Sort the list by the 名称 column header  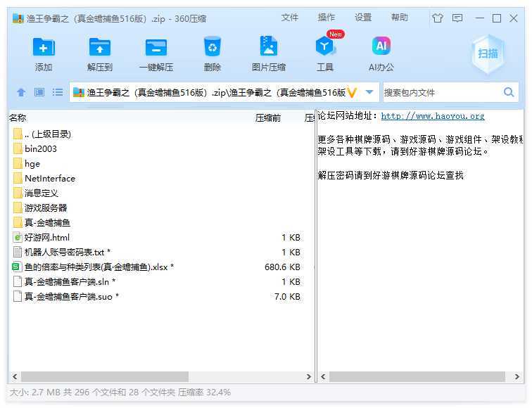18,118
